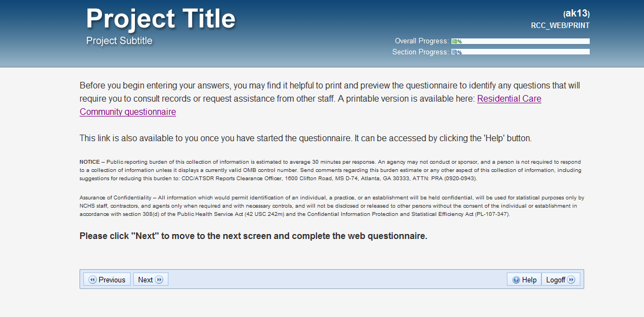Click the Overall Progress bar
Viewport: 644px width, 317px height.
coord(521,41)
